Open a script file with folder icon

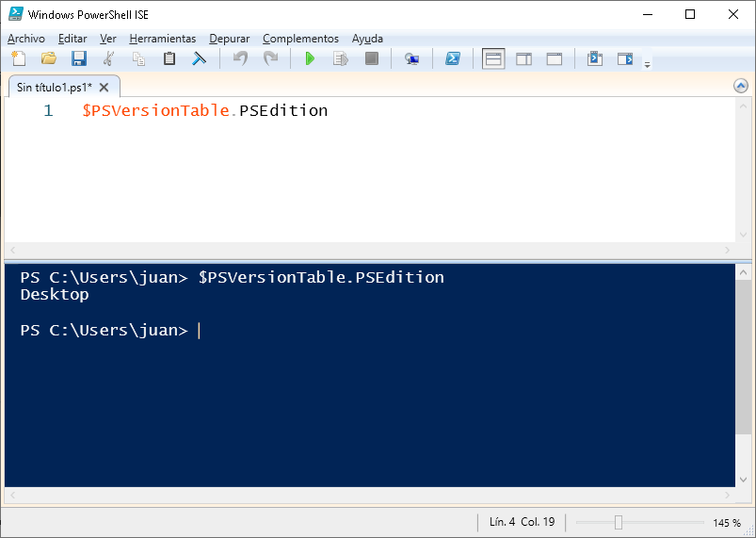[x=49, y=58]
